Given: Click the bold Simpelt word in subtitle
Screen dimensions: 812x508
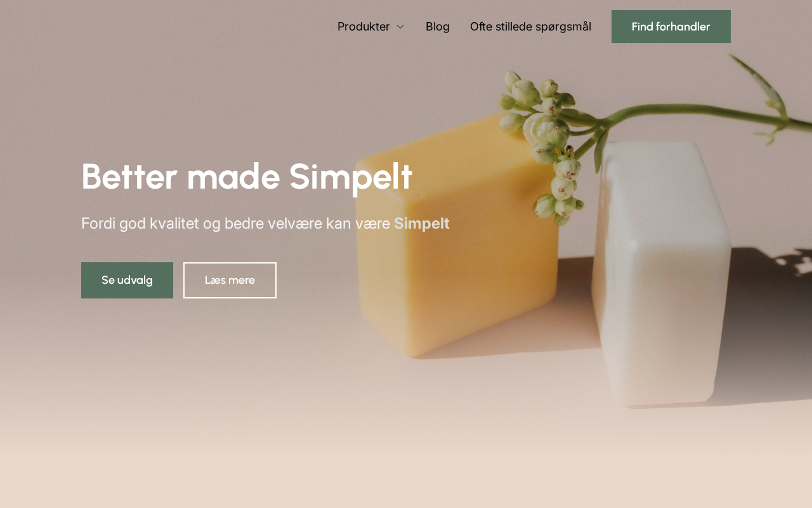Looking at the screenshot, I should 422,224.
